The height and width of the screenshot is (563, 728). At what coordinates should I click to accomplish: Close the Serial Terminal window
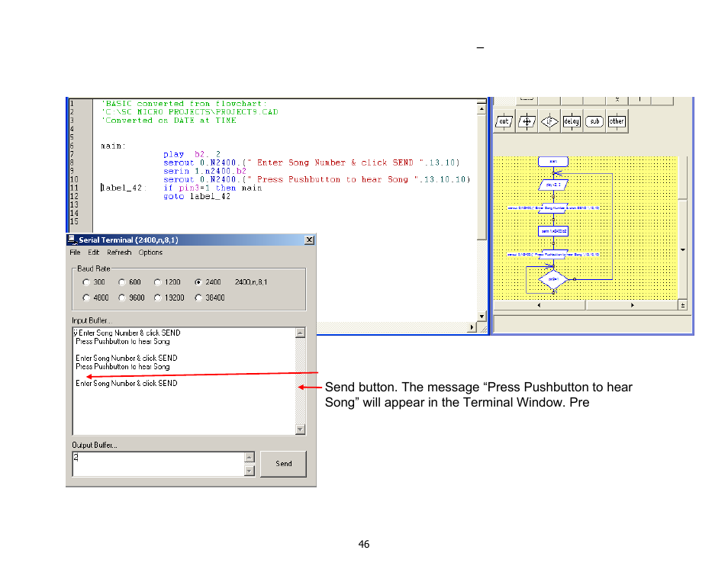(x=309, y=240)
